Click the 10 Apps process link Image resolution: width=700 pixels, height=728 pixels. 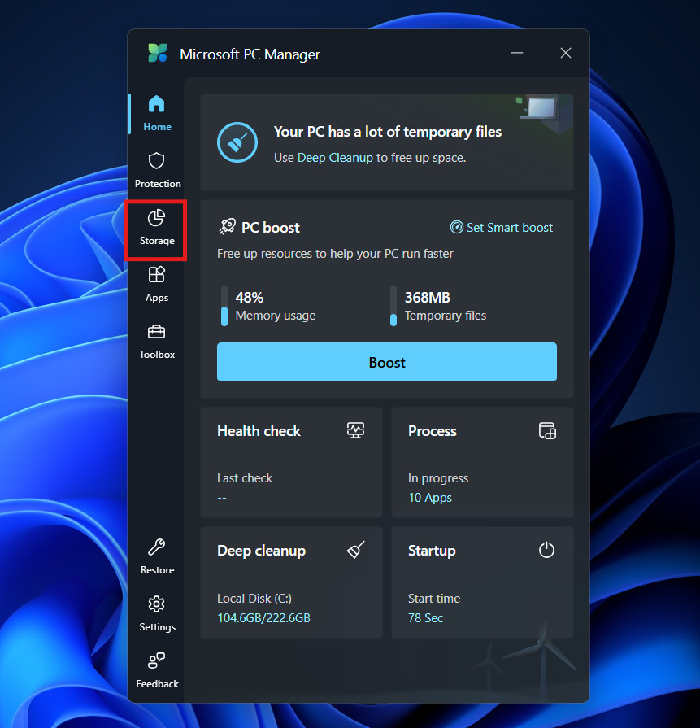pos(430,498)
